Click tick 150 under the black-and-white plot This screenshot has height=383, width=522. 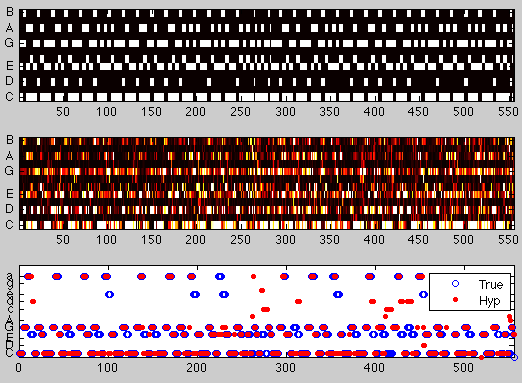click(151, 112)
